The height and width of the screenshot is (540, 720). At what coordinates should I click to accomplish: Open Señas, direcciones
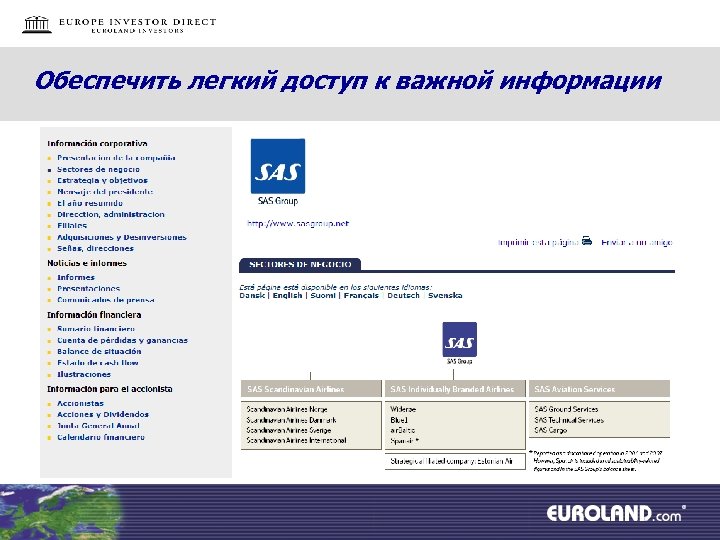pos(96,248)
